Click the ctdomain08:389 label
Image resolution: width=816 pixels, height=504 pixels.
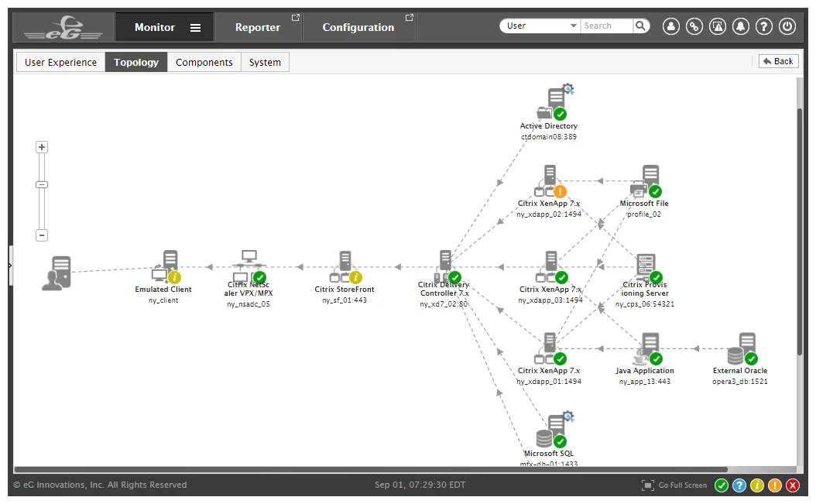(x=549, y=137)
